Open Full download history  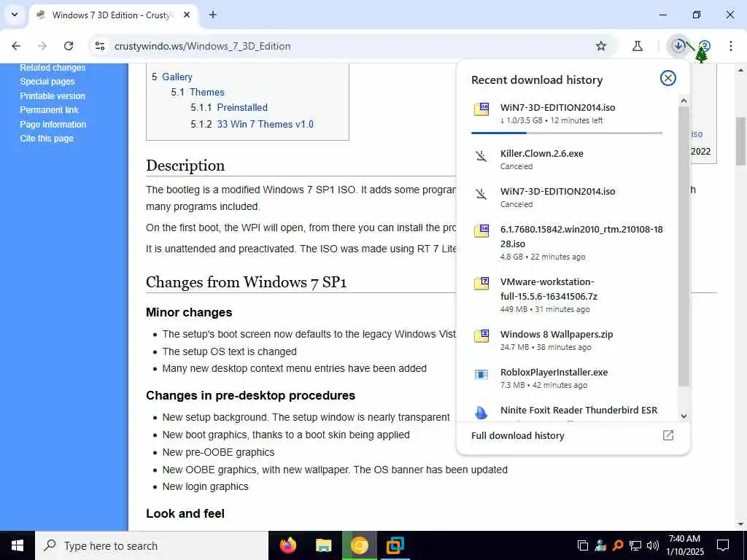click(x=517, y=435)
